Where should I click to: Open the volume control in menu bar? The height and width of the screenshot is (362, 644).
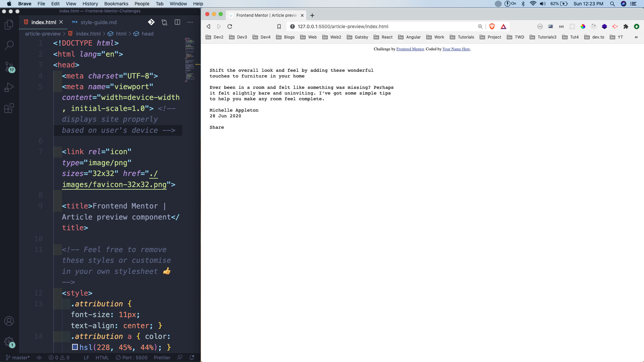point(543,4)
